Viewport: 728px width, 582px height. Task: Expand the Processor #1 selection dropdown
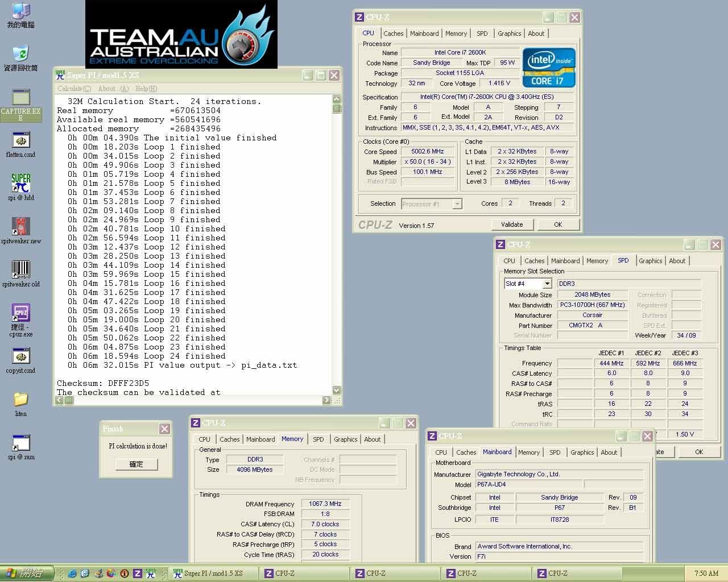click(x=457, y=204)
